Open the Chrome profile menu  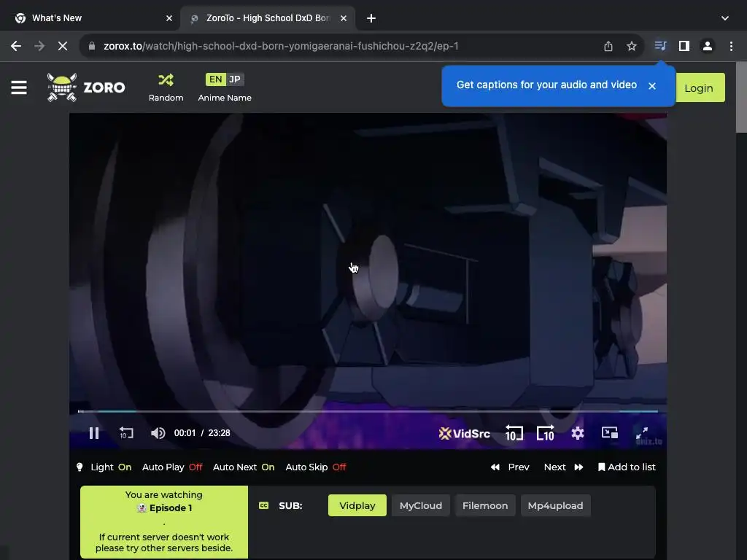[x=708, y=46]
